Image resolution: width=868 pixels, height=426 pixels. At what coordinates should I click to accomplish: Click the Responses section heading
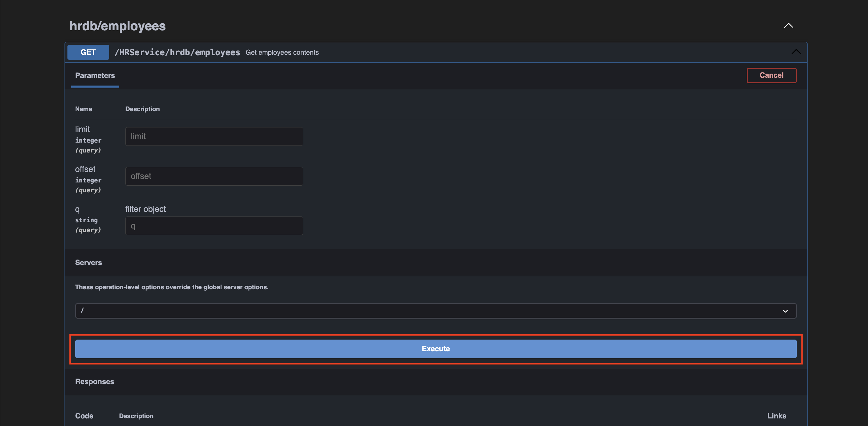pyautogui.click(x=94, y=381)
